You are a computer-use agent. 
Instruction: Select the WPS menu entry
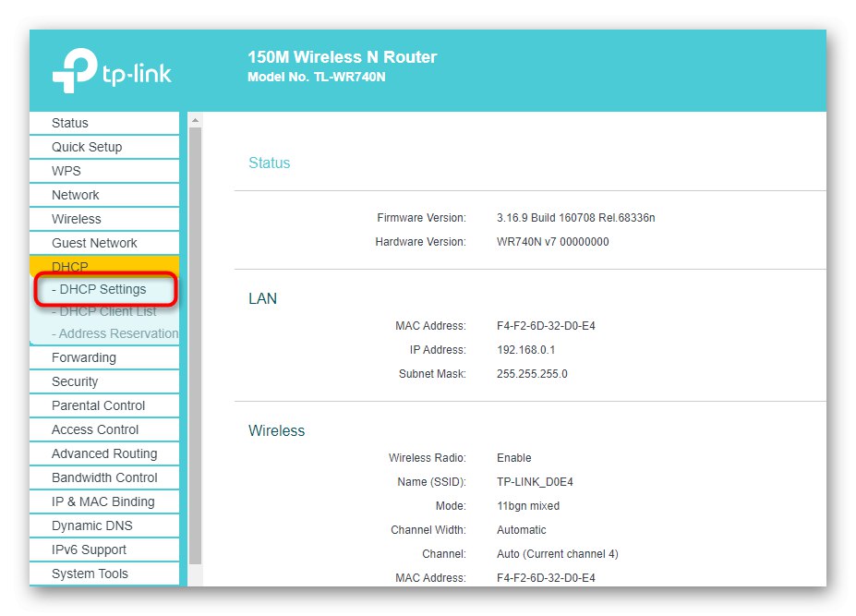point(104,171)
